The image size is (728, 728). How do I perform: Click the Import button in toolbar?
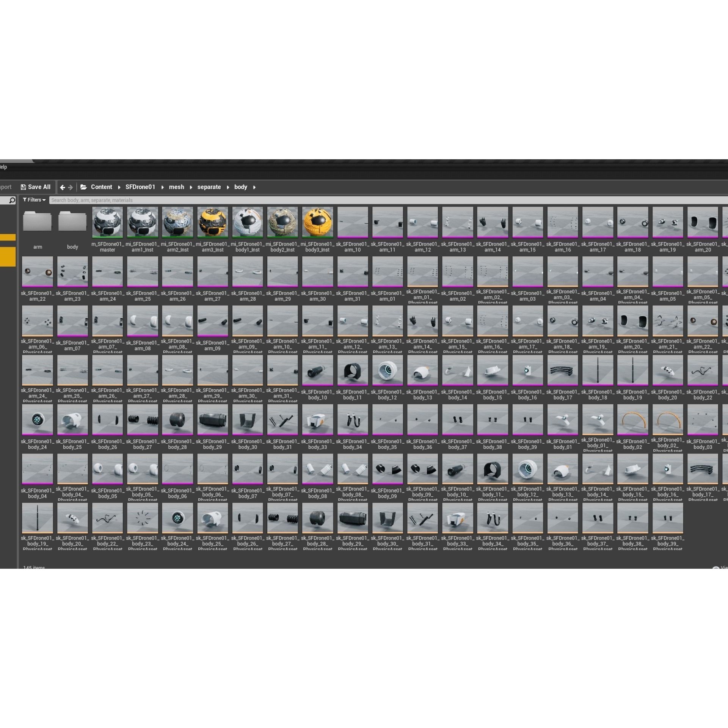click(5, 187)
